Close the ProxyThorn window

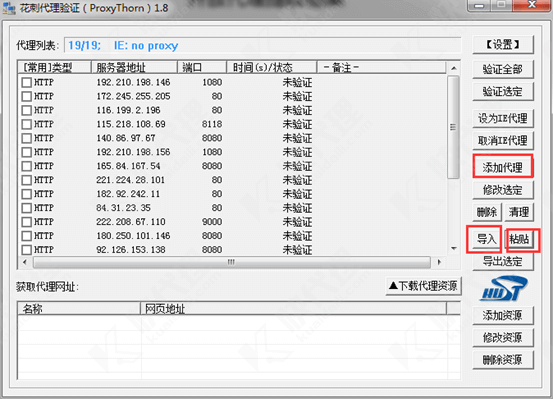coord(532,5)
